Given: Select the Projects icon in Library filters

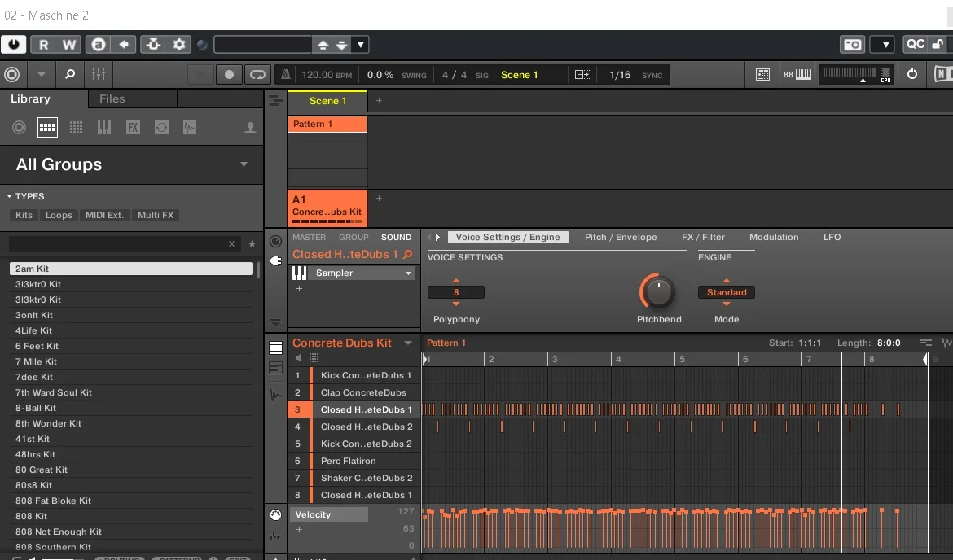Looking at the screenshot, I should tap(19, 128).
